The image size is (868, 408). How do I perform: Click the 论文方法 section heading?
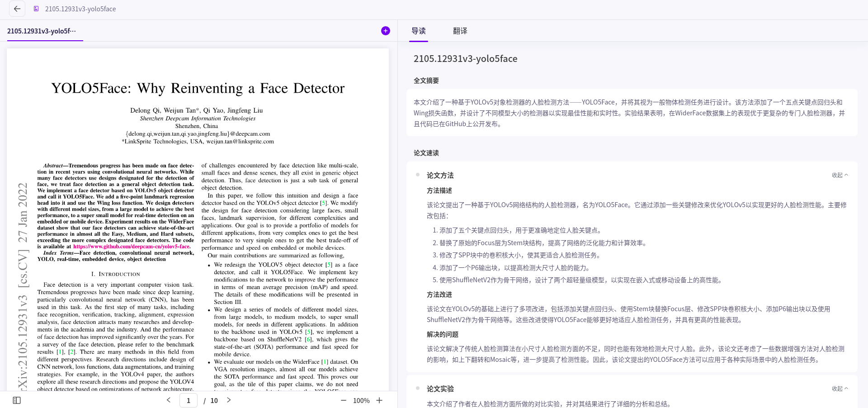[440, 175]
